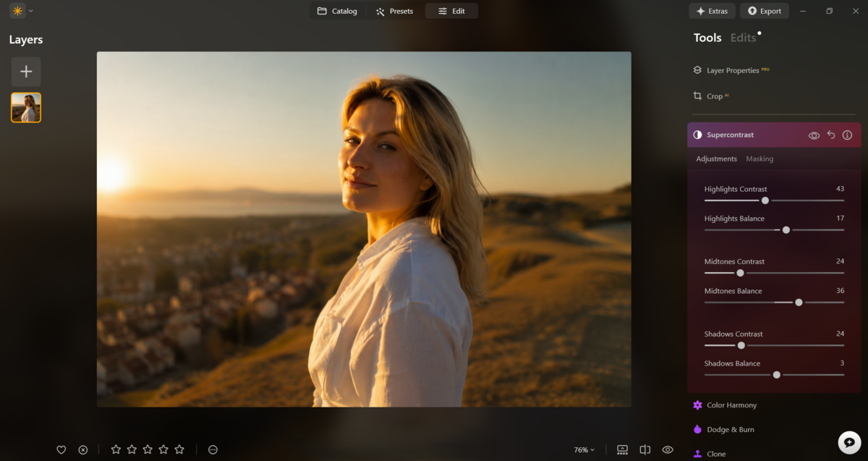Click the Midtones Balance value 36
Viewport: 868px width, 461px height.
[x=840, y=291]
